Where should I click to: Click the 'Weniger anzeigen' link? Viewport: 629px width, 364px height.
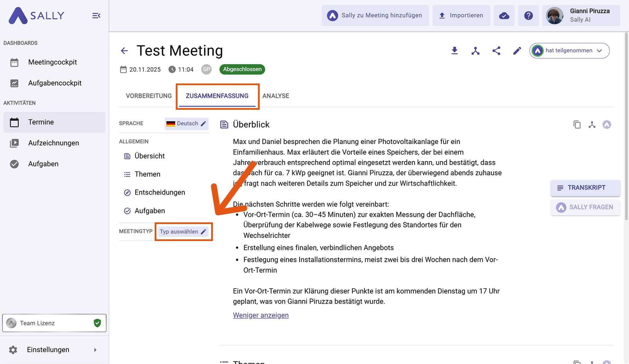[x=261, y=315]
